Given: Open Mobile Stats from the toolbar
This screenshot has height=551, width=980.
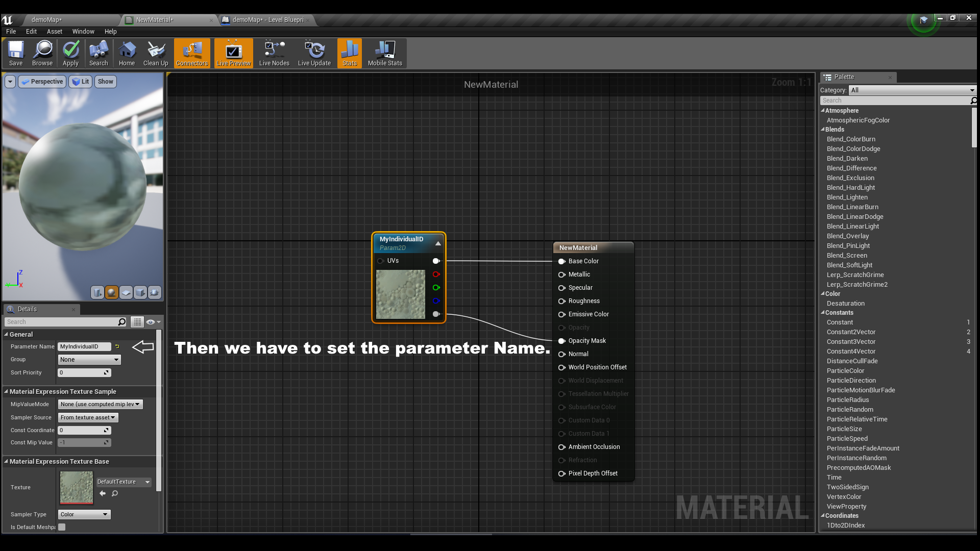Looking at the screenshot, I should (x=385, y=53).
